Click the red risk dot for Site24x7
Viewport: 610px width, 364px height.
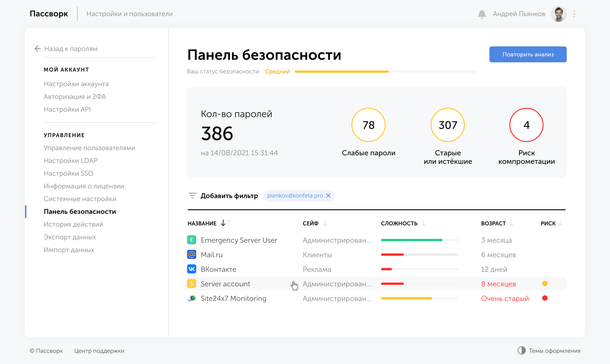(x=545, y=298)
